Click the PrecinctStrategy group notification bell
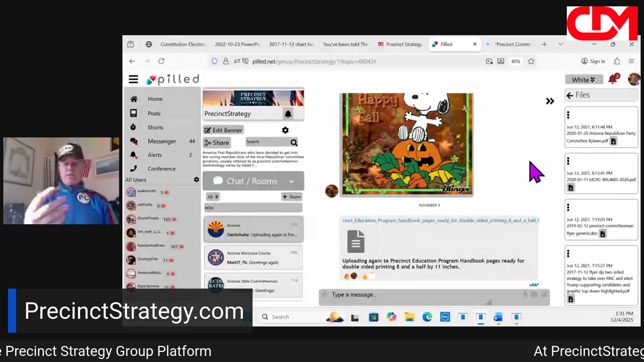644x362 pixels. (x=288, y=114)
